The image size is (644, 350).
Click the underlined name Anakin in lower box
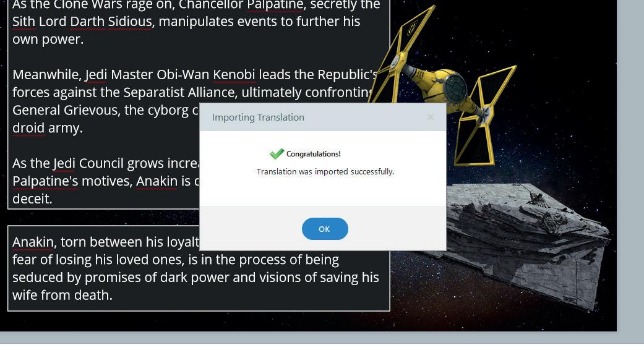coord(33,242)
